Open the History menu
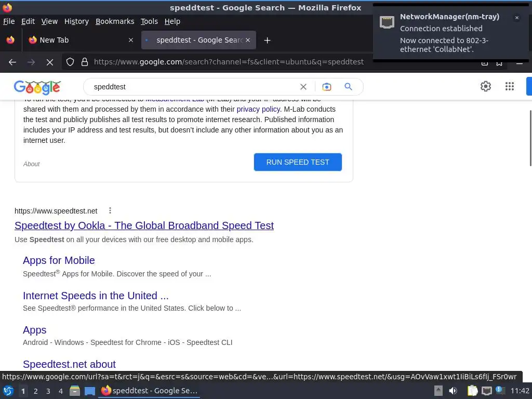This screenshot has height=399, width=532. [x=76, y=21]
